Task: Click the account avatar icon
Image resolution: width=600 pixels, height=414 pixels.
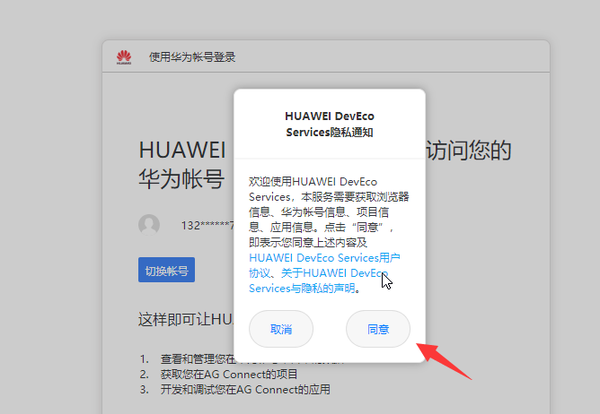Action: pyautogui.click(x=149, y=225)
